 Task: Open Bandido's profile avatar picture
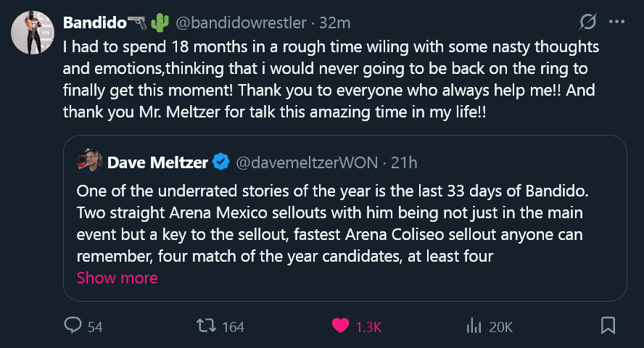(30, 33)
